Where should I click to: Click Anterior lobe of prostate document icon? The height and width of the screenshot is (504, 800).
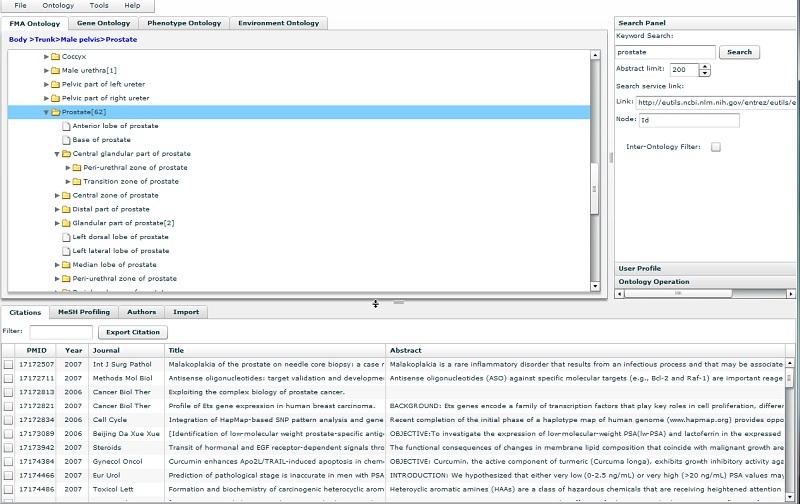click(66, 126)
